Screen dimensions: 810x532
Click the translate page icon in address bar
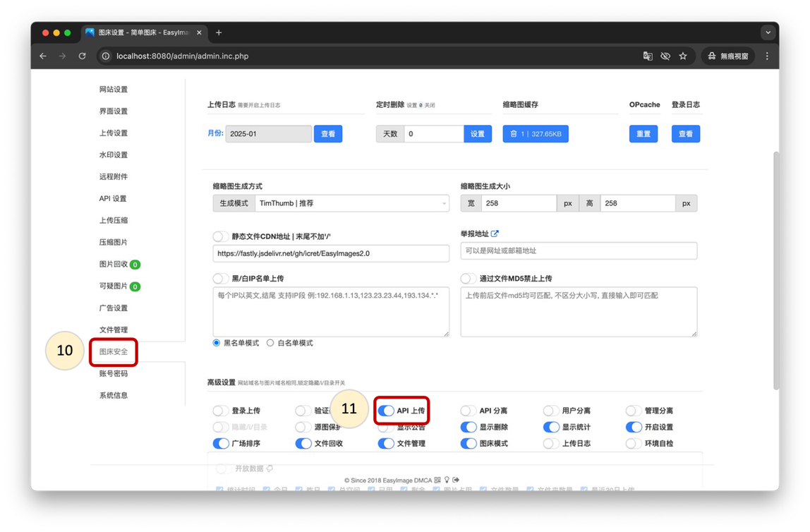pyautogui.click(x=648, y=56)
